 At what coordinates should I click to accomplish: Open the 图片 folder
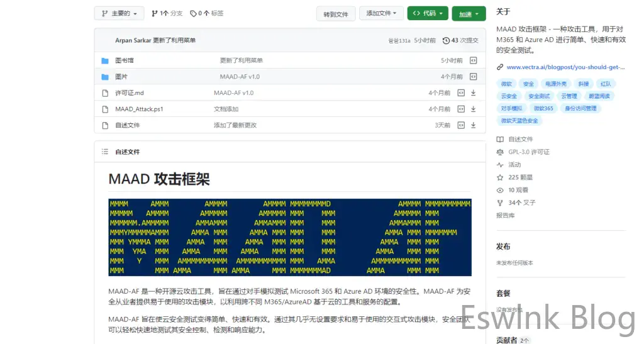[121, 77]
